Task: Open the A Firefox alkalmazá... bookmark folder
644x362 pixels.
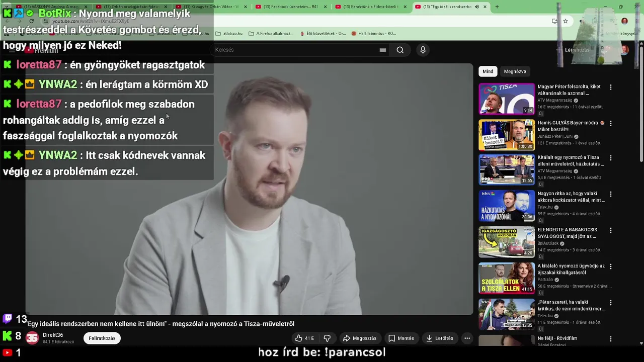Action: (x=271, y=34)
